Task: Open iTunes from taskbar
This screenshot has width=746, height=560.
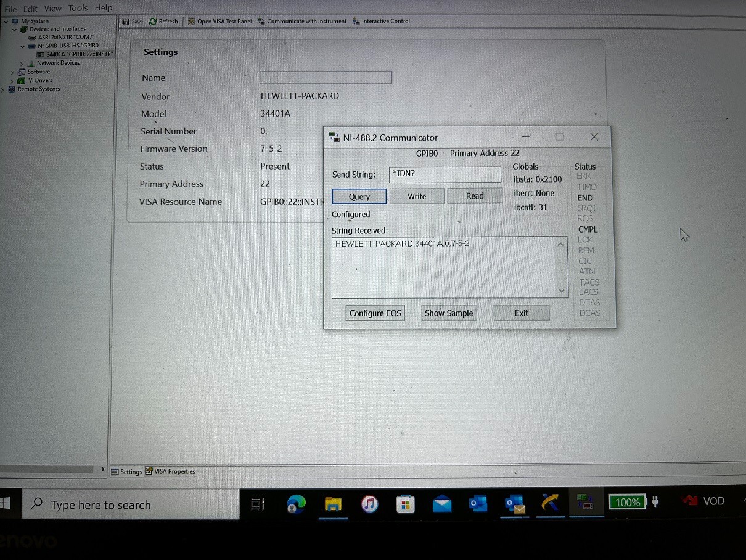Action: 369,504
